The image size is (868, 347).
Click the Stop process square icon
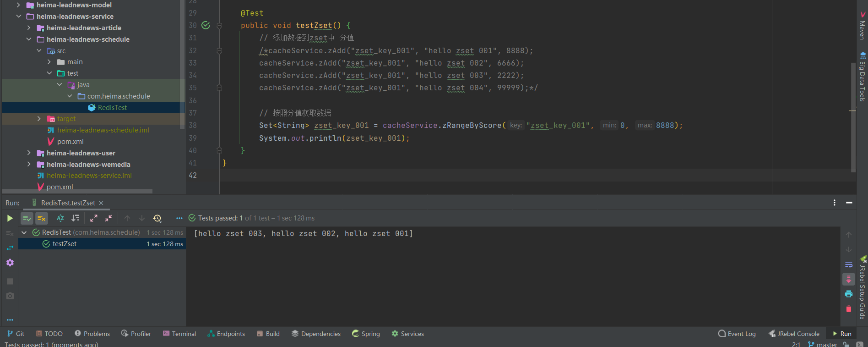[x=10, y=281]
